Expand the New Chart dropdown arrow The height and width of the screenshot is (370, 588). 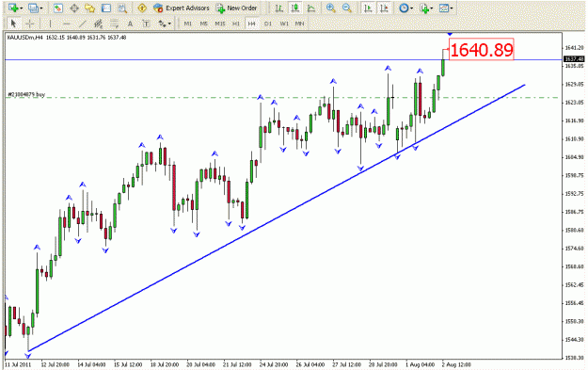(x=21, y=8)
